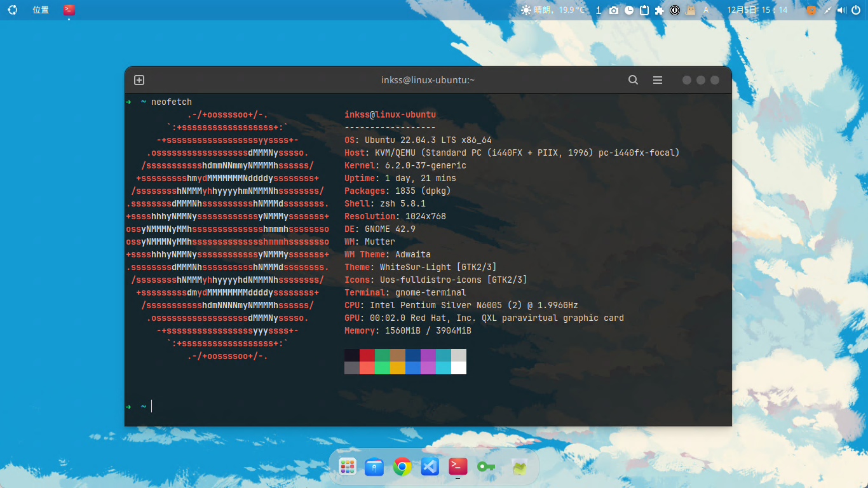The width and height of the screenshot is (868, 488).
Task: Open the terminal hamburger menu
Action: (x=658, y=80)
